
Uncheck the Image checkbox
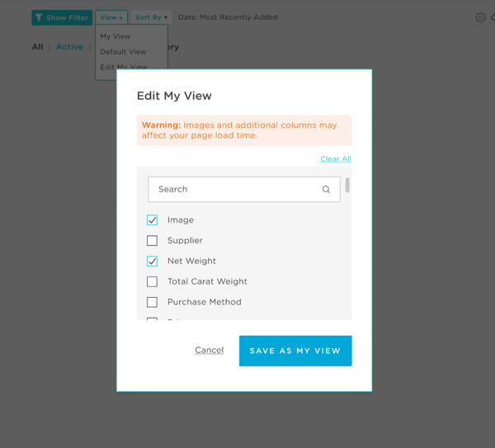click(x=152, y=220)
